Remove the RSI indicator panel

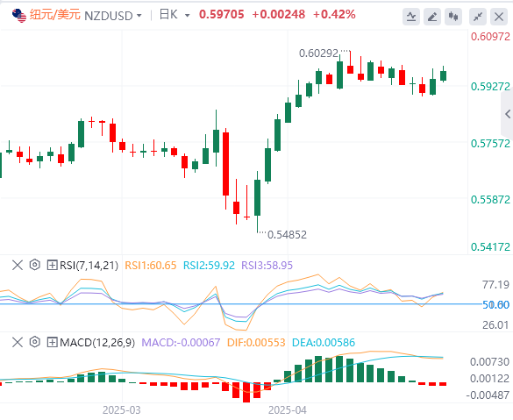click(18, 265)
